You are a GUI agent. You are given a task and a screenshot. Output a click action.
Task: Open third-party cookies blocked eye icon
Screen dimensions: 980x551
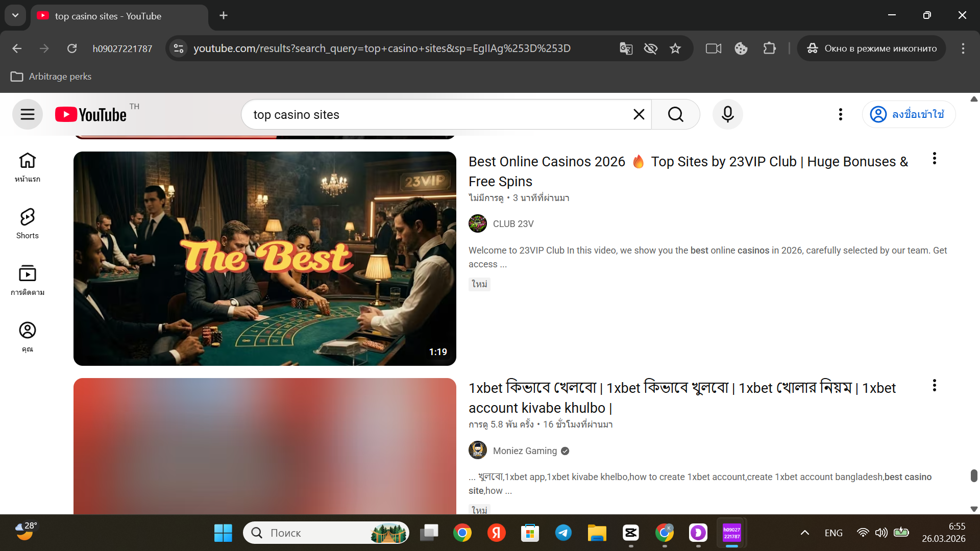[650, 48]
